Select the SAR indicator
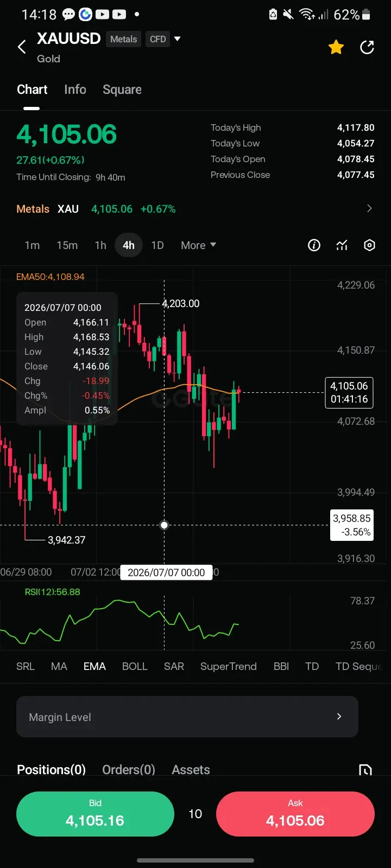The image size is (391, 868). [x=174, y=666]
